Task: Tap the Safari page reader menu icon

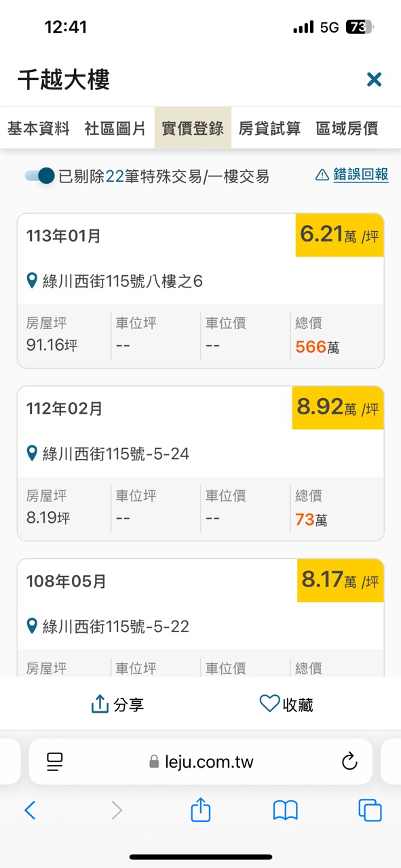Action: (x=55, y=762)
